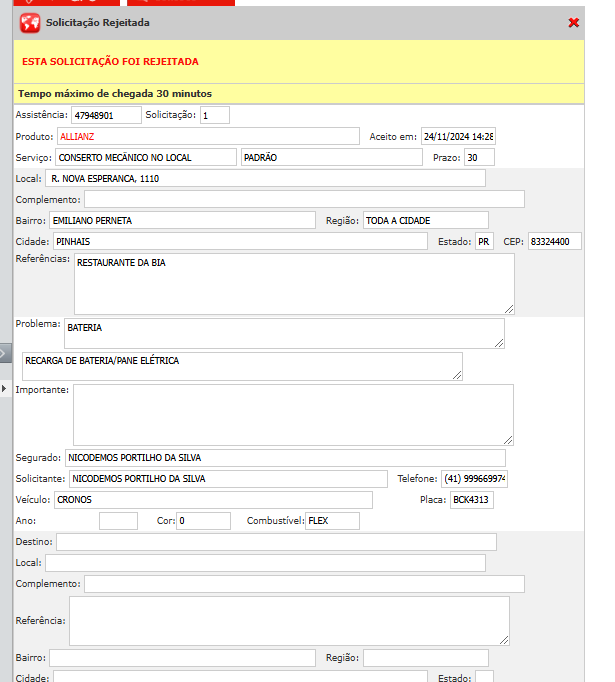The height and width of the screenshot is (682, 615).
Task: Expand the left side panel handle
Action: tap(5, 353)
